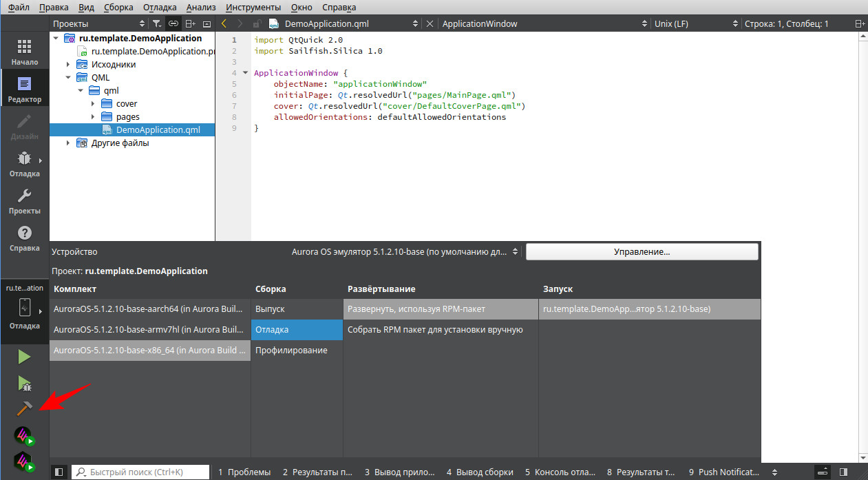Toggle the left sidebar visibility button
Viewport: 868px width, 480px height.
59,472
